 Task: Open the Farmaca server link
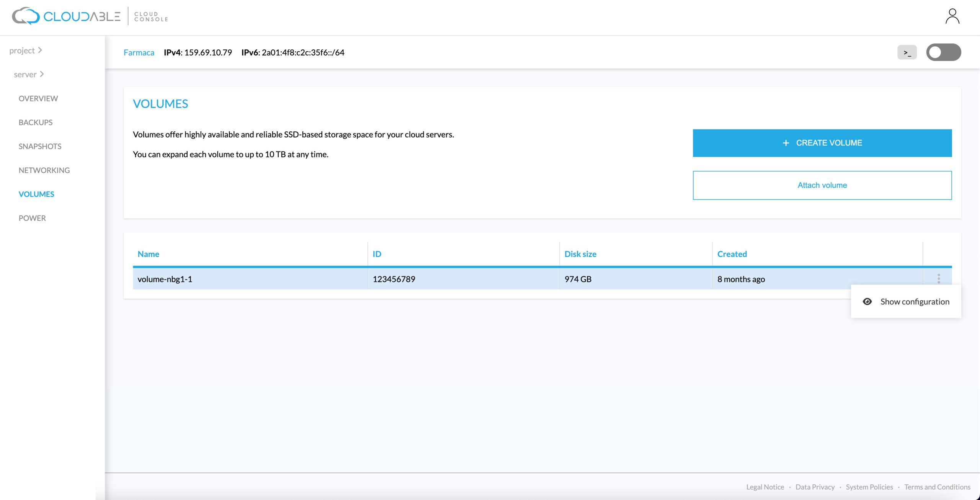coord(139,52)
